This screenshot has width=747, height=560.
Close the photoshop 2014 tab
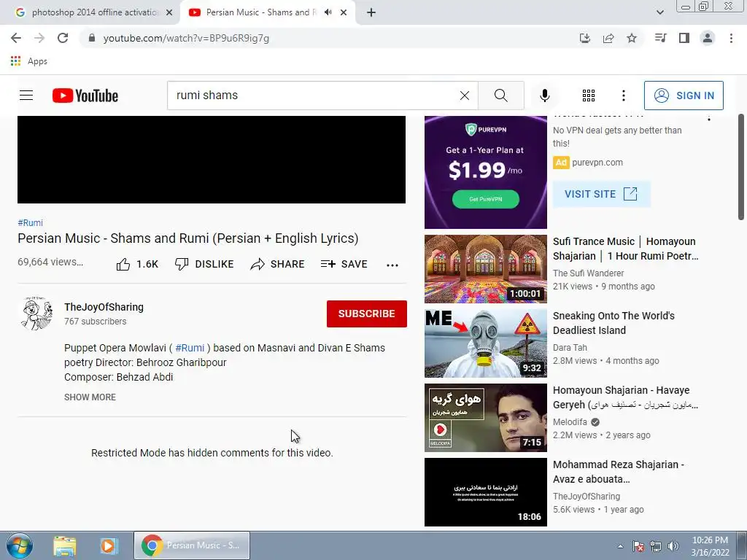[169, 13]
